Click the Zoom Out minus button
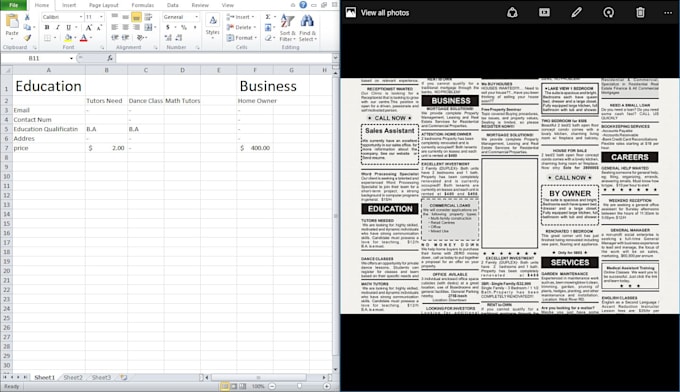This screenshot has width=680, height=392. (272, 386)
